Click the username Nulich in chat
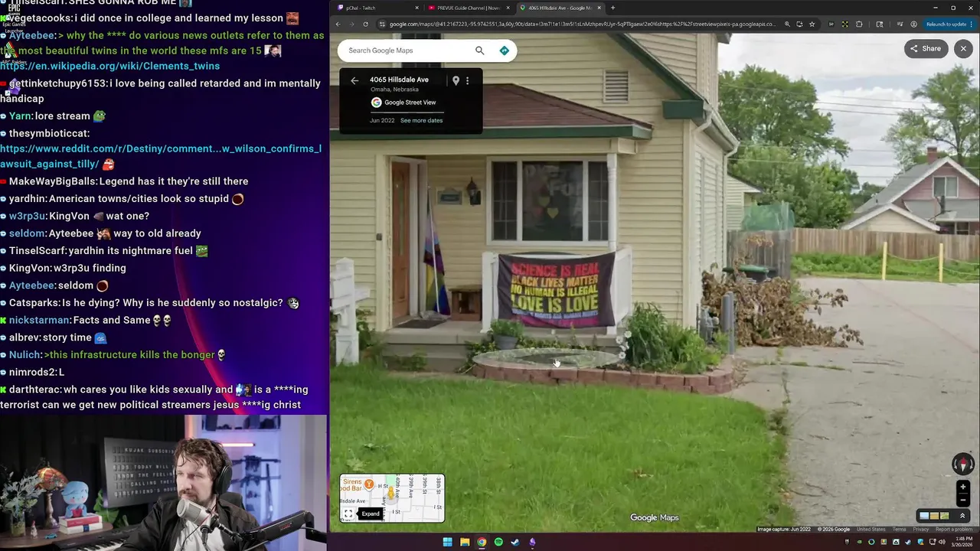This screenshot has height=551, width=980. 25,355
